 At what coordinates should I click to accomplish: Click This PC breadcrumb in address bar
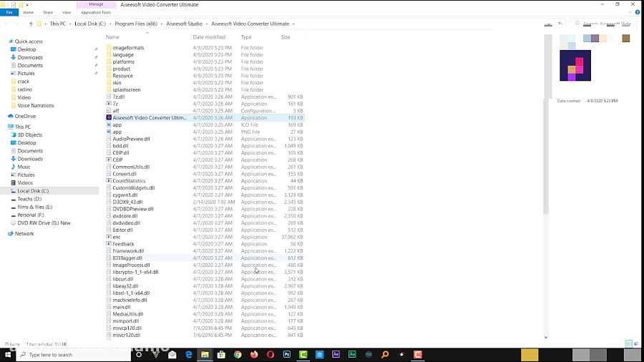57,24
